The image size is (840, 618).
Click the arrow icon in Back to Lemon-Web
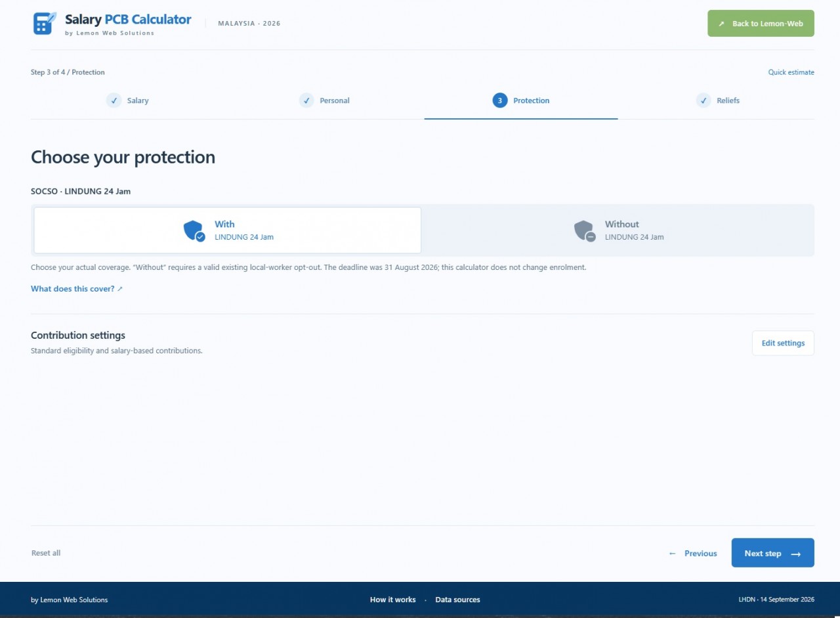click(721, 24)
